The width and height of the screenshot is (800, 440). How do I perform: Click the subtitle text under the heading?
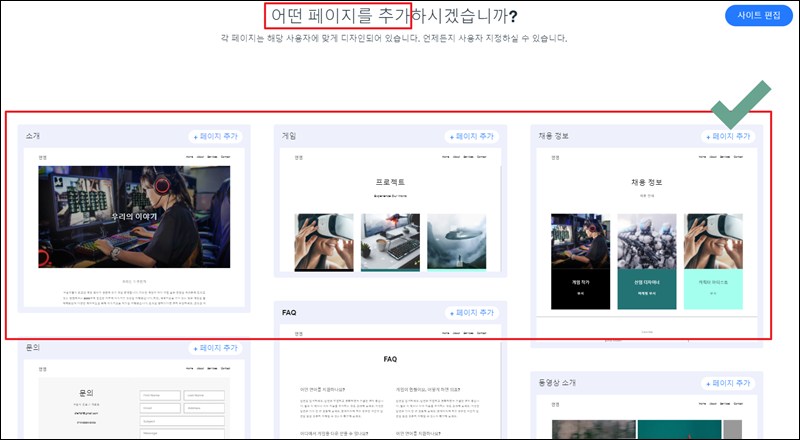click(x=394, y=38)
